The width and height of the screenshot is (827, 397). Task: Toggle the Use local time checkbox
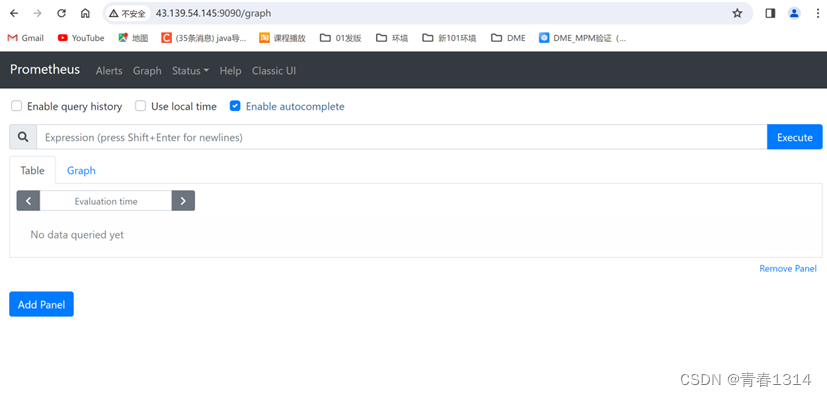coord(140,106)
